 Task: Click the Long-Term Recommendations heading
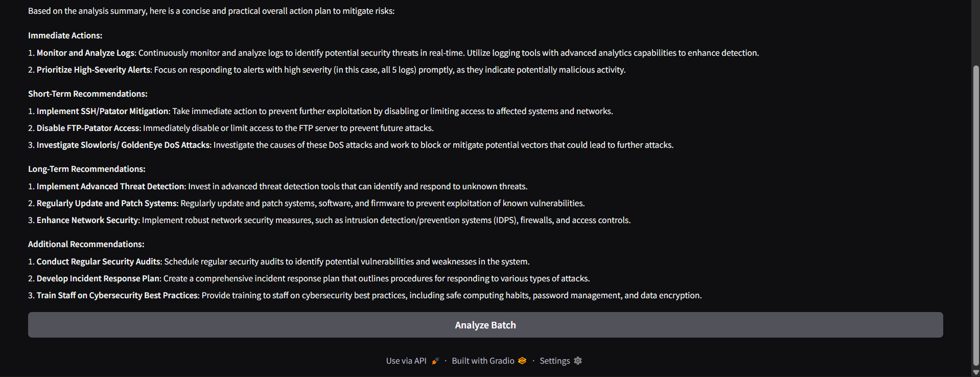(x=86, y=169)
